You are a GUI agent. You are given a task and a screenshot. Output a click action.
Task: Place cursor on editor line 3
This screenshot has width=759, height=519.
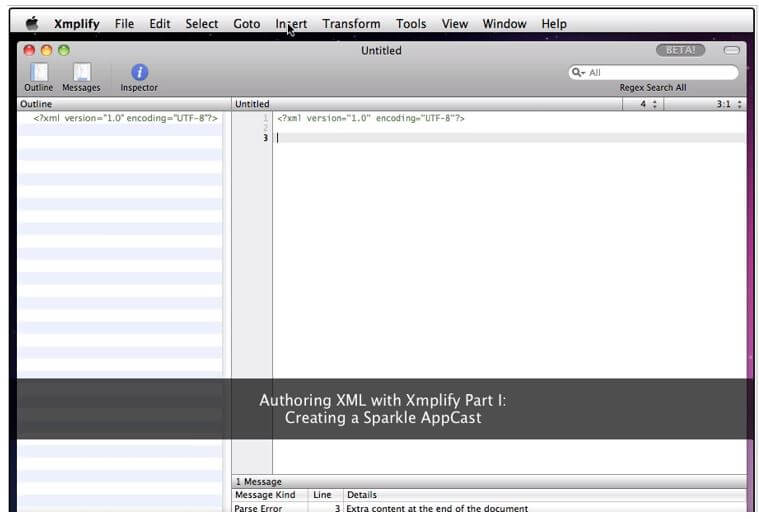[509, 138]
